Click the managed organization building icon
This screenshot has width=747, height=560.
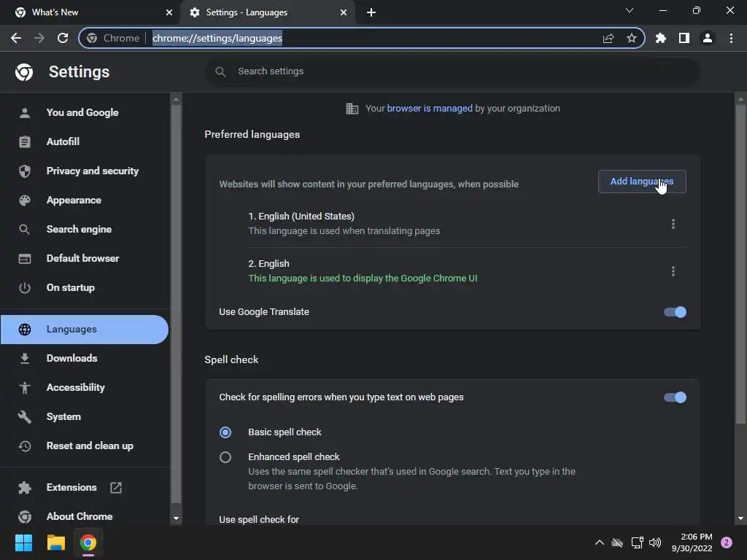[352, 109]
